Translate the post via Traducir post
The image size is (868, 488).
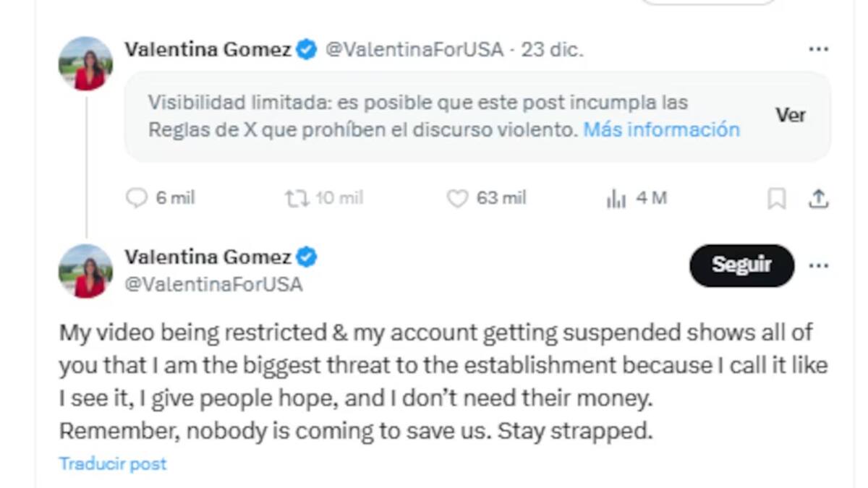click(113, 463)
